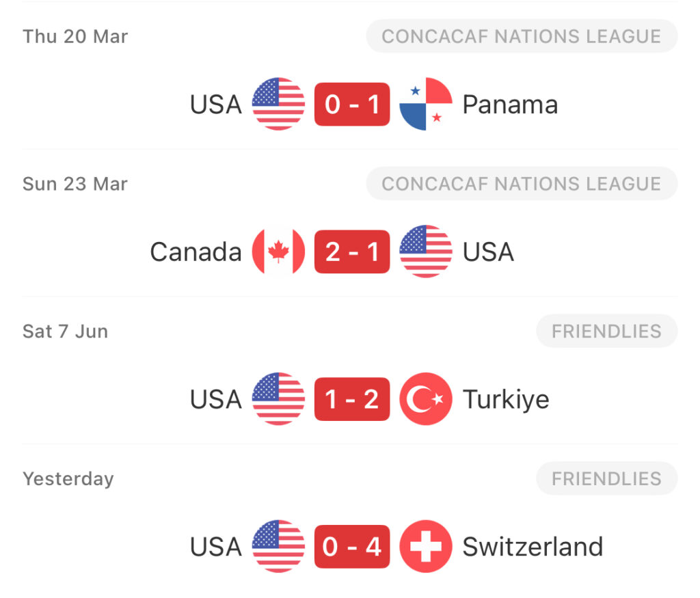Open the 1 - 2 USA Turkiye score

point(352,398)
